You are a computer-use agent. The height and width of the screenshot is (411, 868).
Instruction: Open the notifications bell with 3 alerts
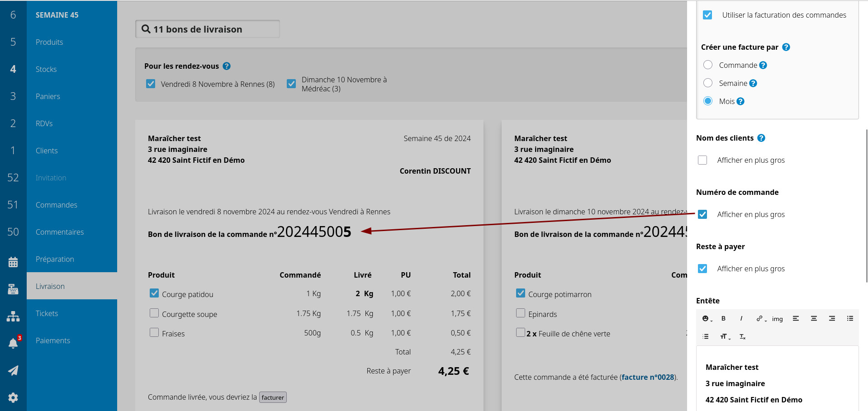13,343
